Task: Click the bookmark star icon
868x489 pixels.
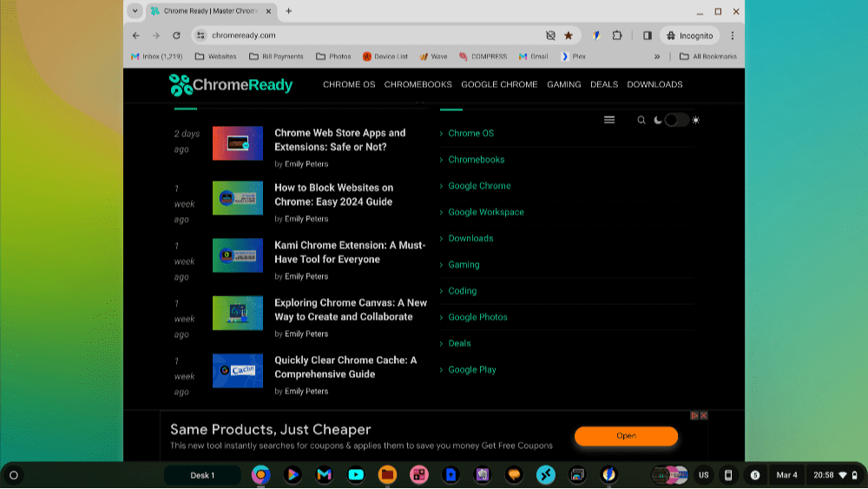Action: tap(569, 36)
